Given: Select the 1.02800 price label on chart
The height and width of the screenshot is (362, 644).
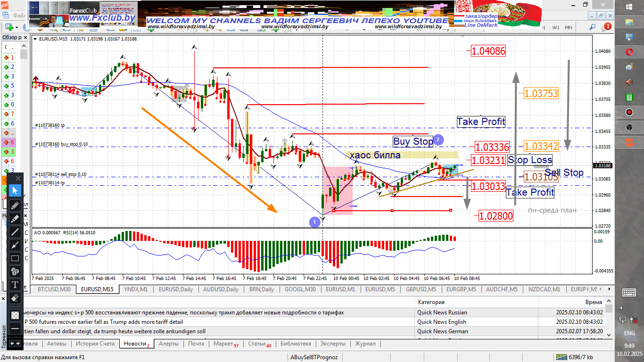Looking at the screenshot, I should tap(496, 216).
